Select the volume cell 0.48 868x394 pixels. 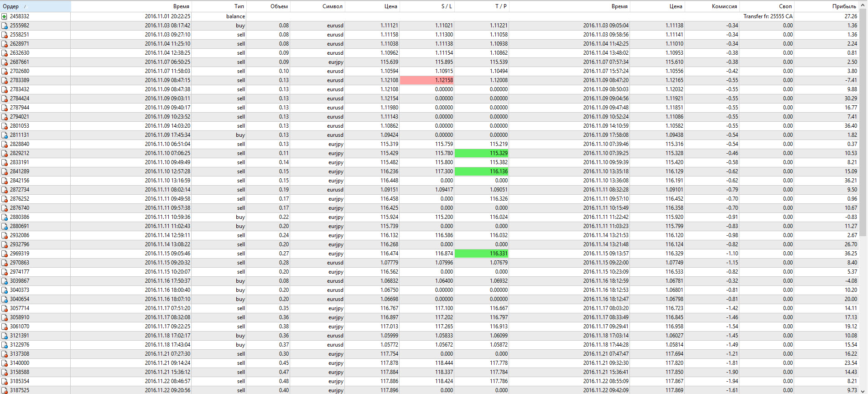tap(284, 381)
